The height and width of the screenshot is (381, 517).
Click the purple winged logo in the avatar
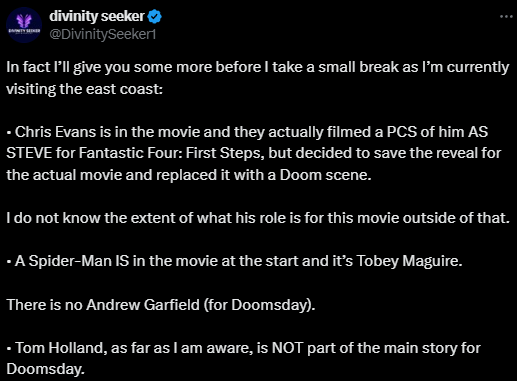click(24, 21)
